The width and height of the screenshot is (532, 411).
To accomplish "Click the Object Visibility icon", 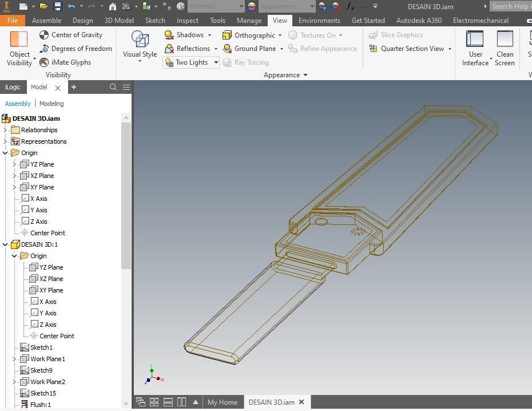I will [19, 39].
